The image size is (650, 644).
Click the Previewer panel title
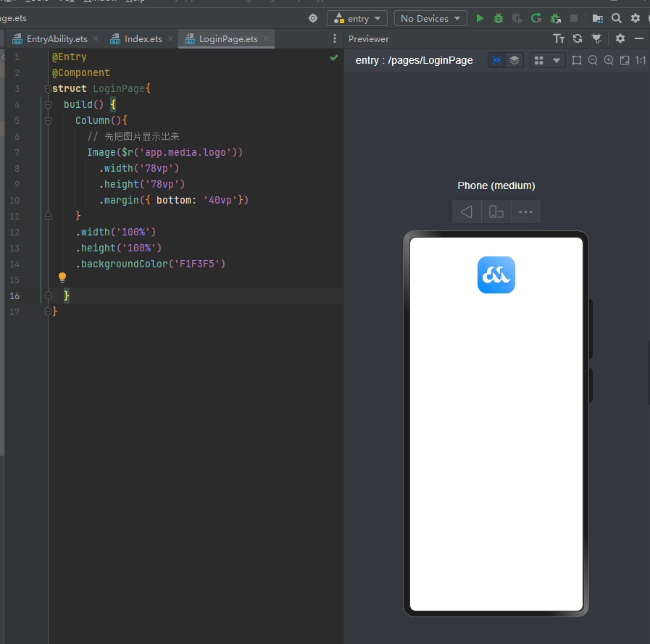click(369, 39)
